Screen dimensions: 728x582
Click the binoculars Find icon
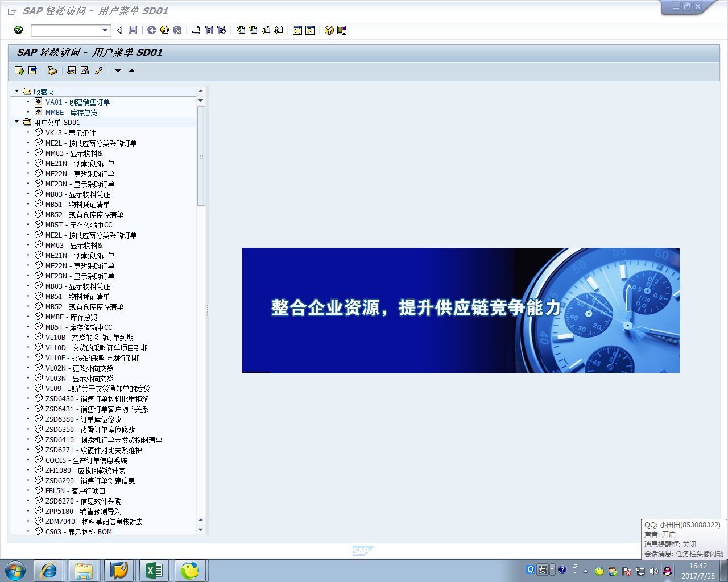(x=209, y=30)
